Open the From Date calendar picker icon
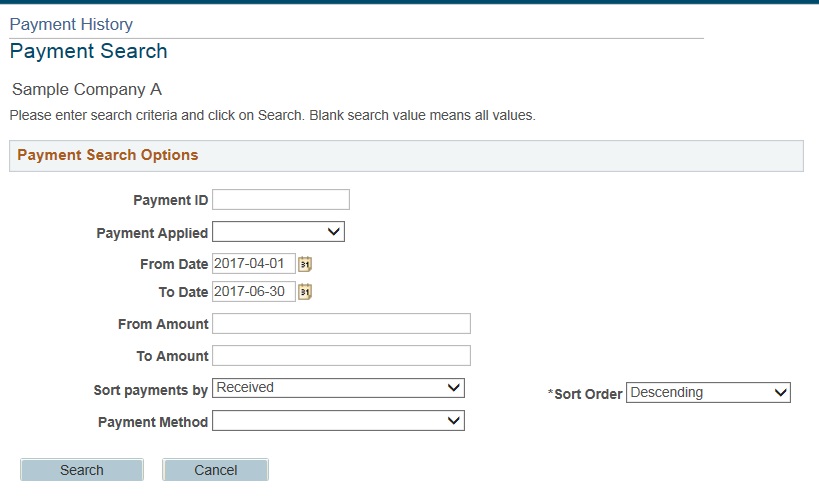The image size is (819, 497). 305,264
